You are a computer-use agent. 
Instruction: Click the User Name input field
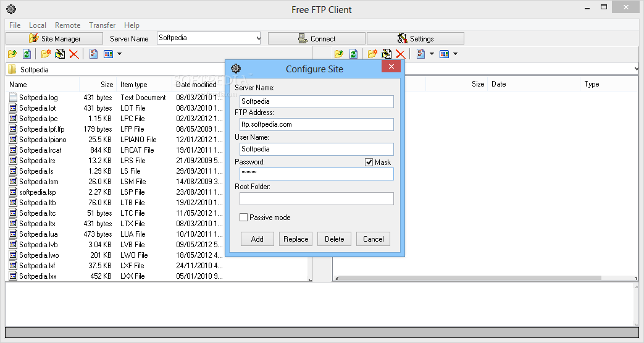(x=317, y=149)
